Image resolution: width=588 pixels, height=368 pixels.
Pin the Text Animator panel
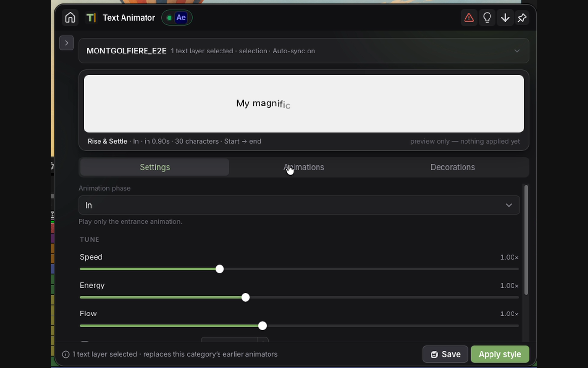[522, 18]
